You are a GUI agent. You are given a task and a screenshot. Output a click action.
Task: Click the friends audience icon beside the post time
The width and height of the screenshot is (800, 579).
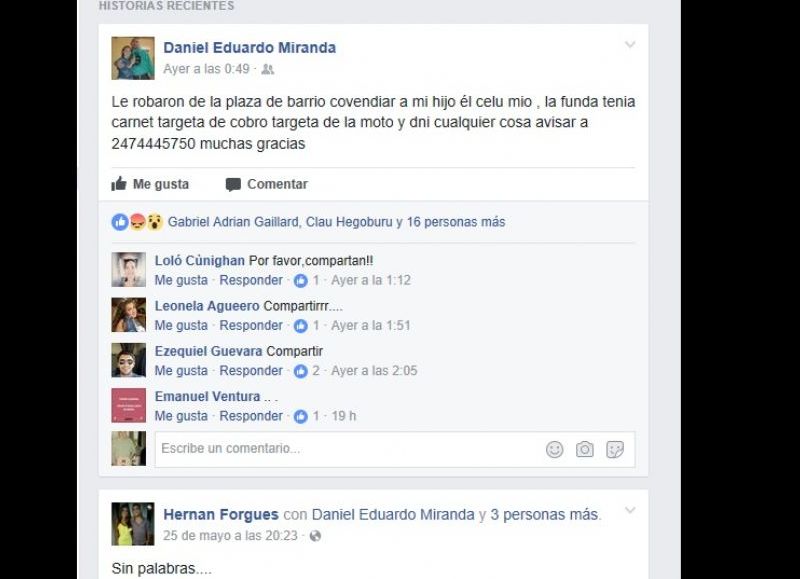[268, 69]
